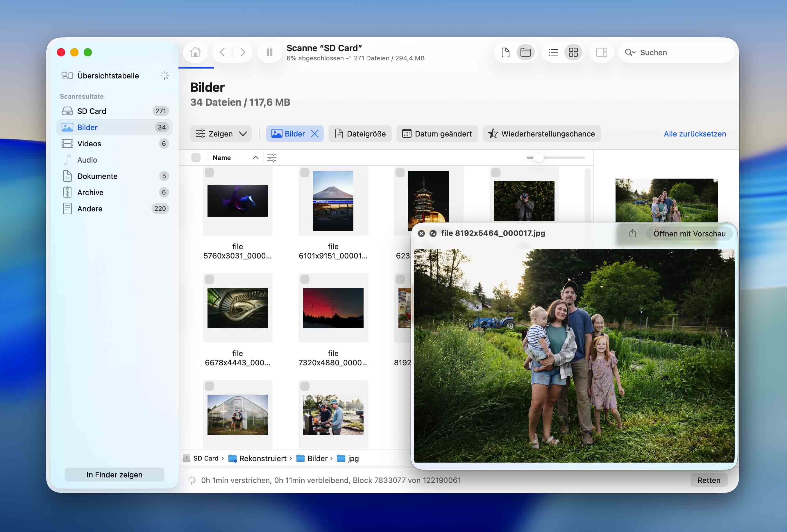Toggle the select-all checkbox in header

[x=196, y=158]
